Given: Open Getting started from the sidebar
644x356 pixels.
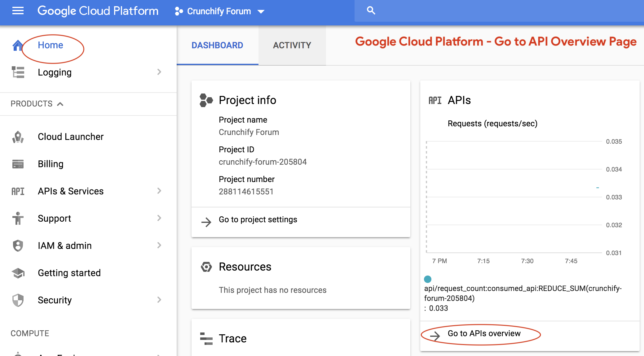Looking at the screenshot, I should (69, 273).
